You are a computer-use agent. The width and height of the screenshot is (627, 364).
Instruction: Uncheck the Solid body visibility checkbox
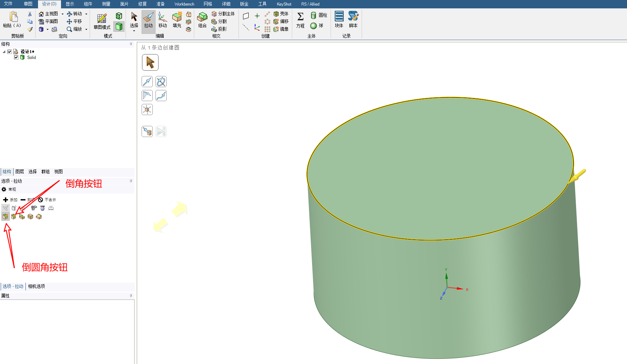pyautogui.click(x=16, y=58)
